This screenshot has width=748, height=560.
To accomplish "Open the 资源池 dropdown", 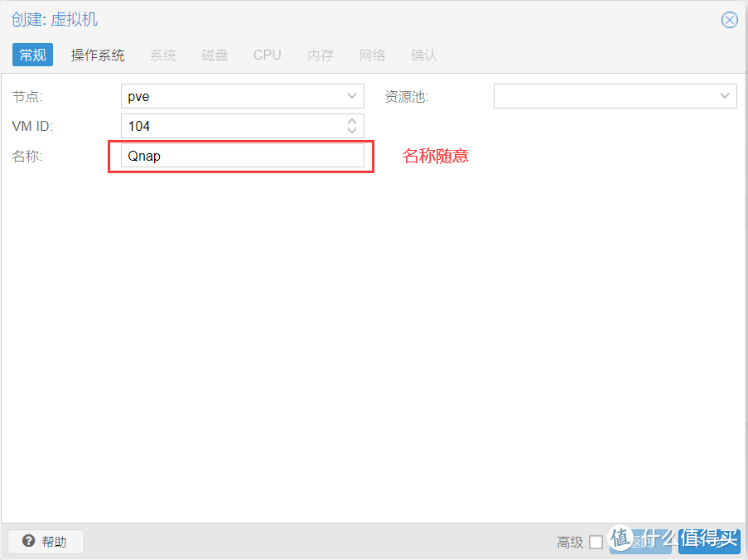I will [615, 96].
